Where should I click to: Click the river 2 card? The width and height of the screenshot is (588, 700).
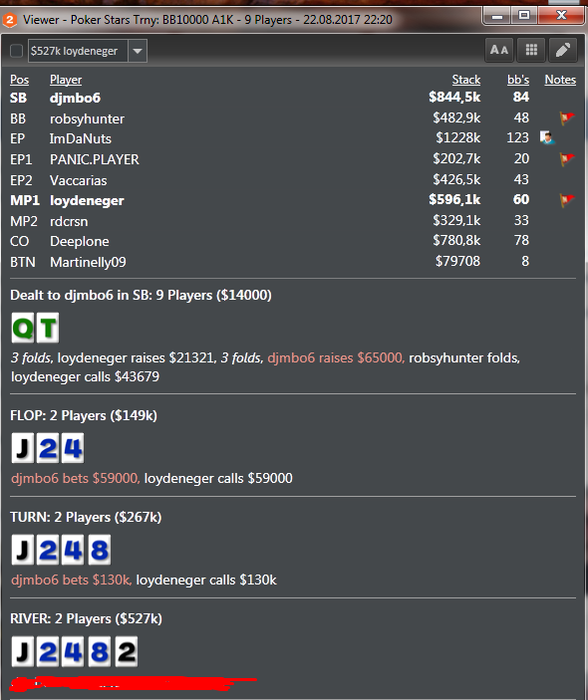pyautogui.click(x=126, y=652)
